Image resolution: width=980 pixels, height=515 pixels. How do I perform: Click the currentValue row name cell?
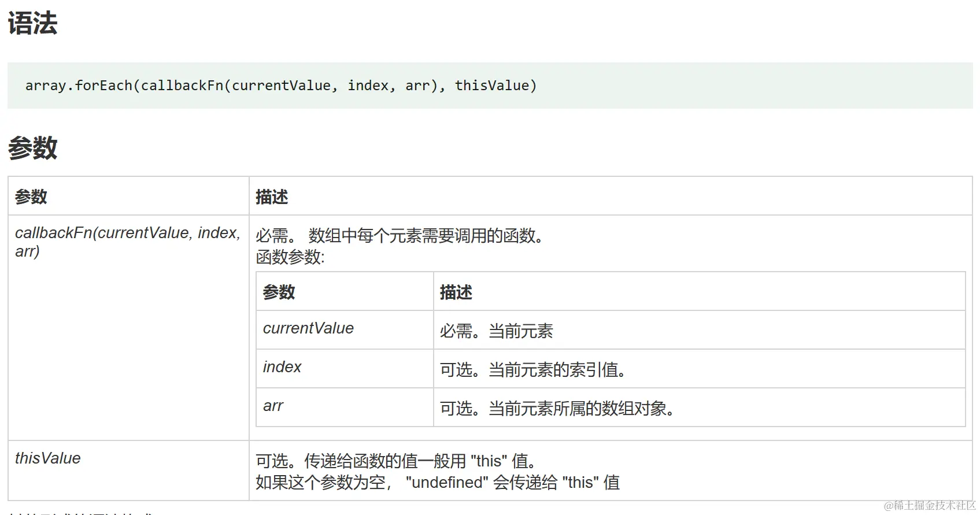tap(308, 328)
